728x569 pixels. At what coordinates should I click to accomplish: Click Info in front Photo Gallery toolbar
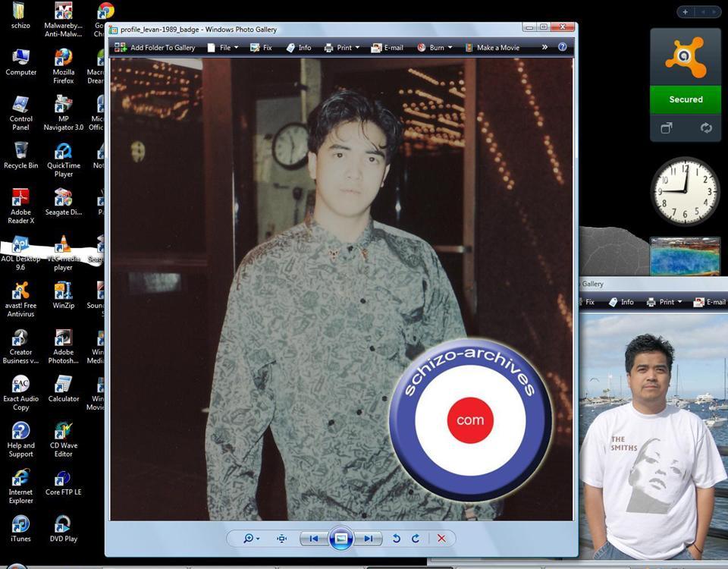point(299,47)
